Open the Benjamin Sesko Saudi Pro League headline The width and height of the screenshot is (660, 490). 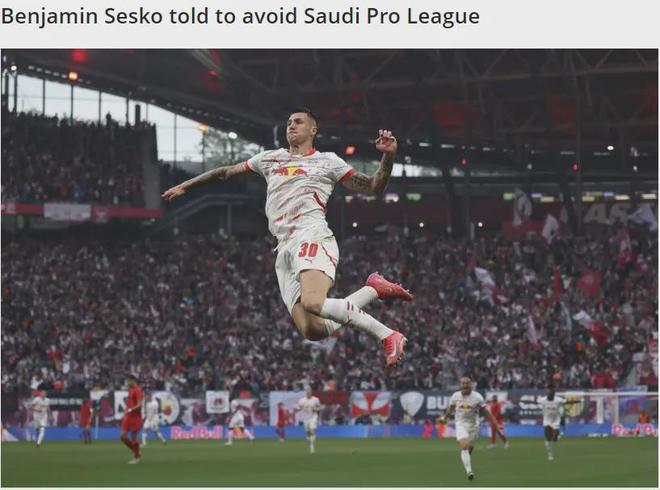tap(240, 16)
